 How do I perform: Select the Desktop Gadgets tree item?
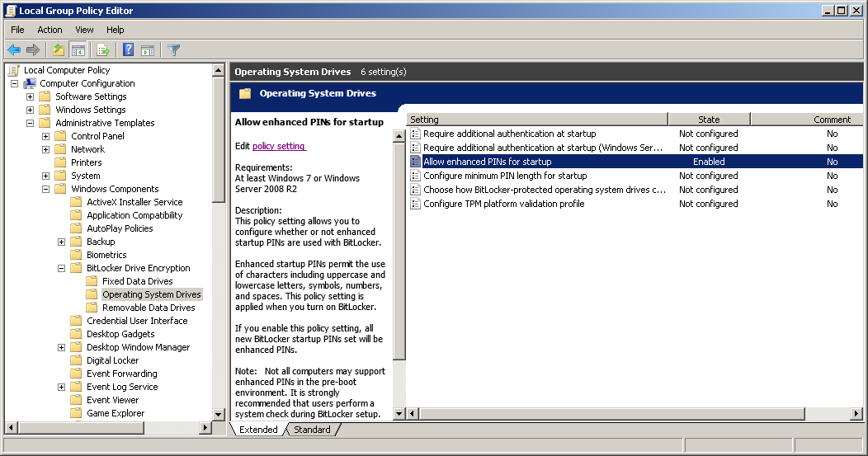point(120,334)
